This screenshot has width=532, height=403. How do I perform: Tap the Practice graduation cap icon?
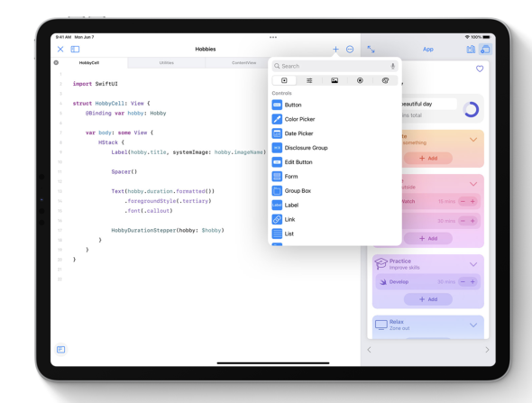pos(381,263)
